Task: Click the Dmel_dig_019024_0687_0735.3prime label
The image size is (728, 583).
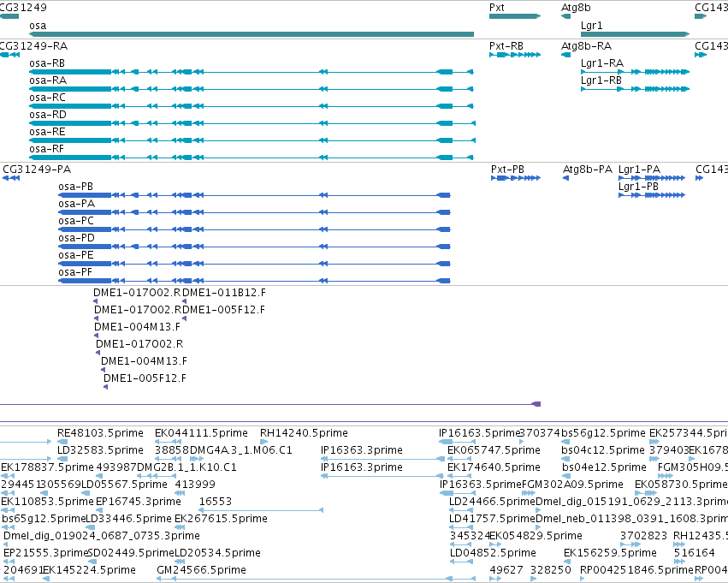Action: [x=102, y=537]
